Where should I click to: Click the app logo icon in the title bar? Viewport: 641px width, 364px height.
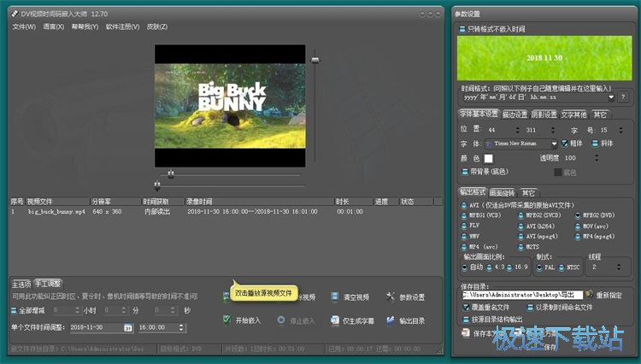15,14
